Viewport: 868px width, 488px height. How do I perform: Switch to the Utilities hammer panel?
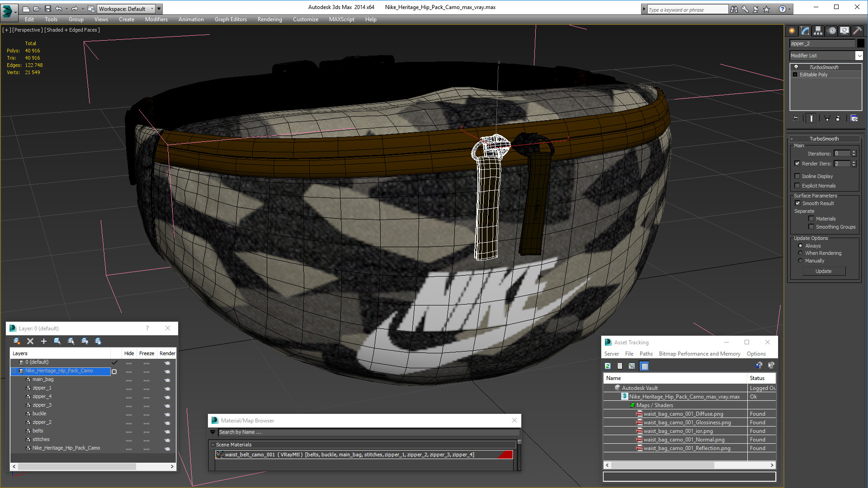pyautogui.click(x=858, y=31)
